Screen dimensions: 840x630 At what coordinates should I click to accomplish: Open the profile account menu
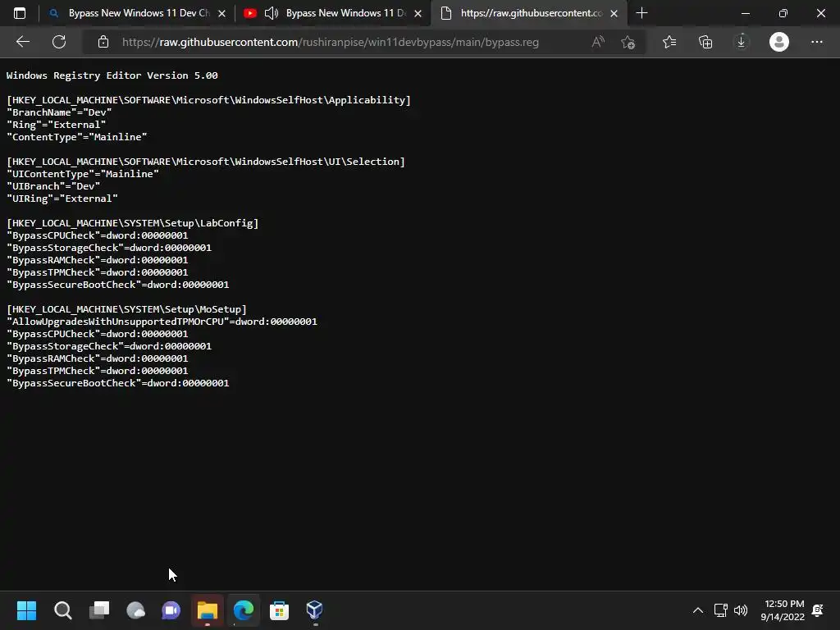(779, 42)
